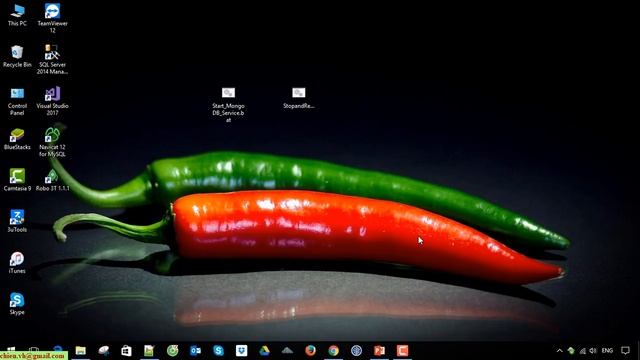Select the TeamViewer 12 desktop shortcut
This screenshot has height=360, width=640.
pyautogui.click(x=52, y=18)
